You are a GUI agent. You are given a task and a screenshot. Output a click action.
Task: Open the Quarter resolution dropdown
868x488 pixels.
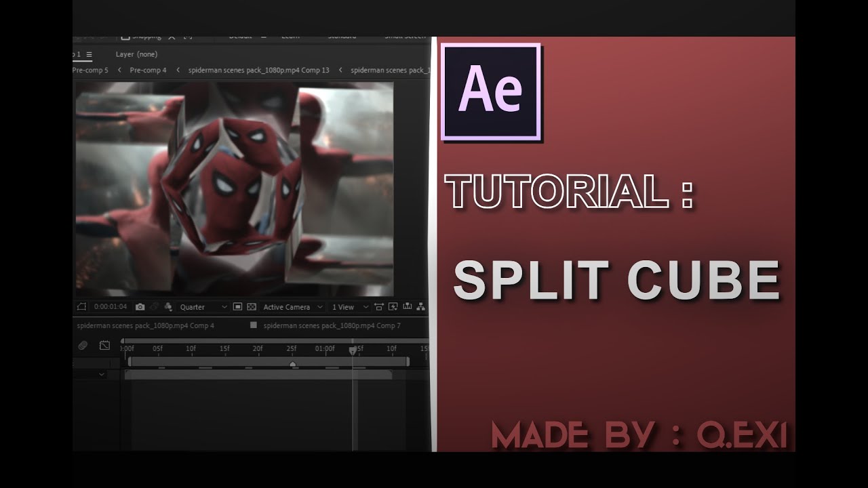[203, 307]
